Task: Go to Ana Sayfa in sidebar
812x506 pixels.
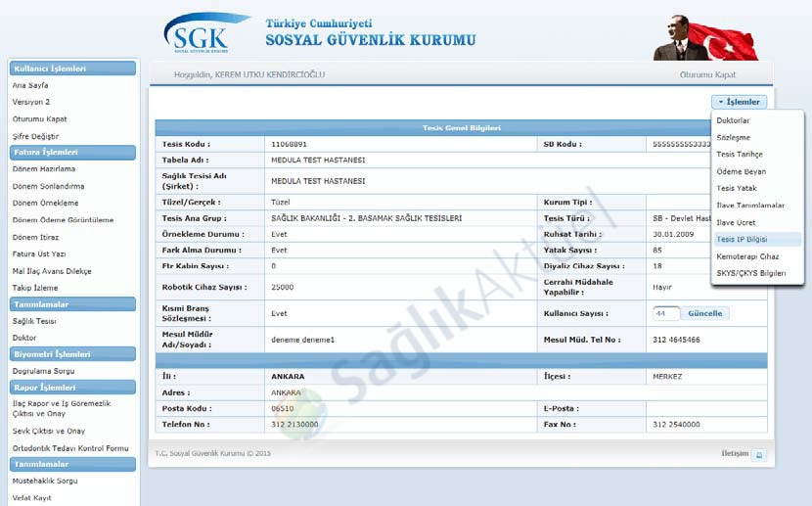Action: (30, 85)
